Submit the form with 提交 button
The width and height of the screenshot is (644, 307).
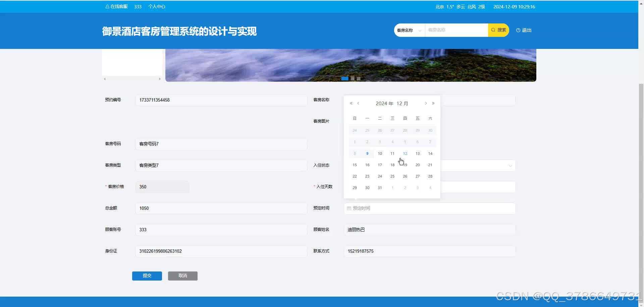[147, 276]
